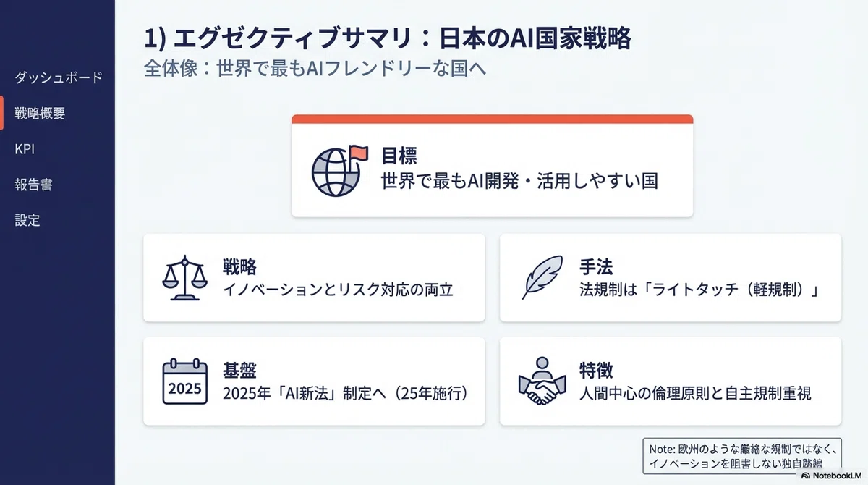
Task: Click the handshake icon
Action: [539, 381]
